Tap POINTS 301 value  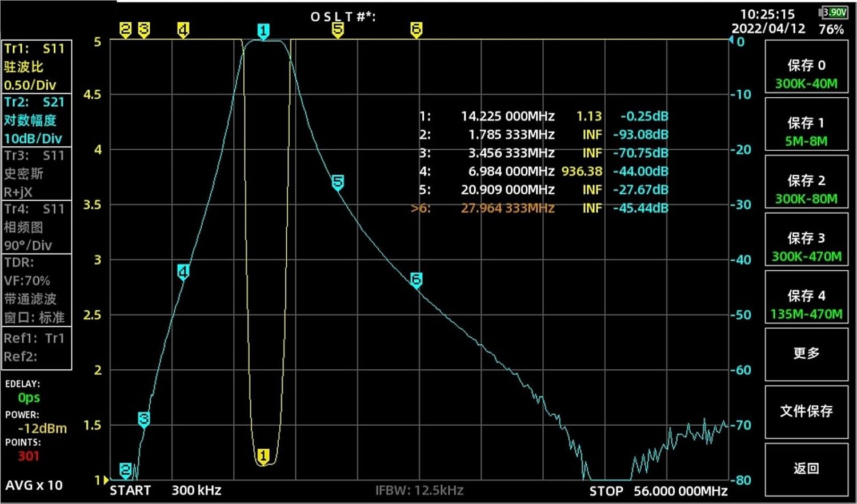click(x=29, y=456)
